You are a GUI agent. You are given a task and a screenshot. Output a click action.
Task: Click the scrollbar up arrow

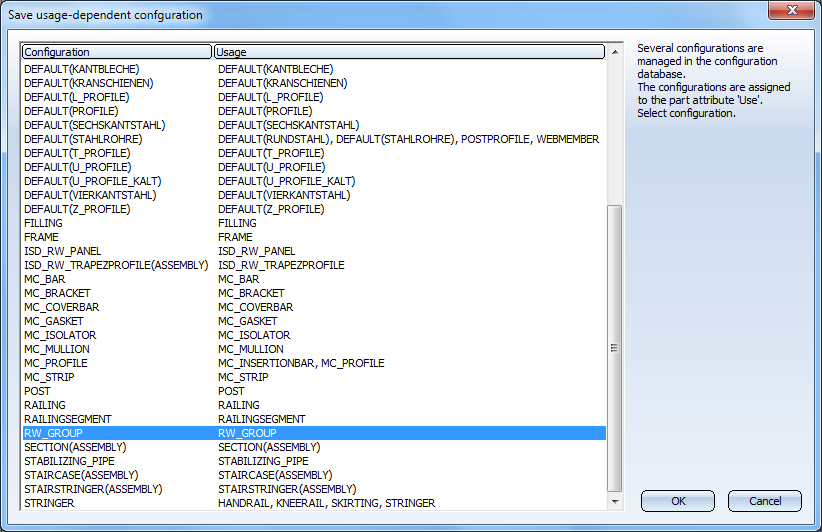615,52
